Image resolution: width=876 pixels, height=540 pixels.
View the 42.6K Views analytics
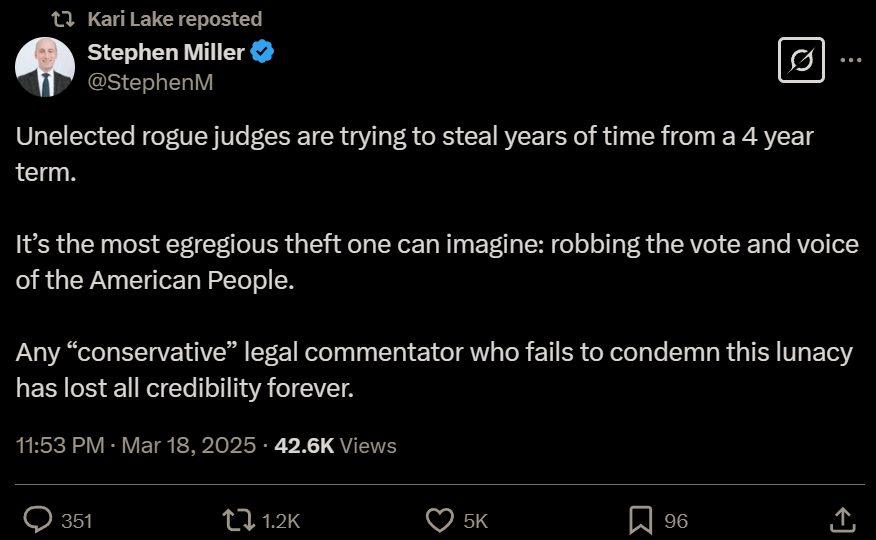(335, 445)
